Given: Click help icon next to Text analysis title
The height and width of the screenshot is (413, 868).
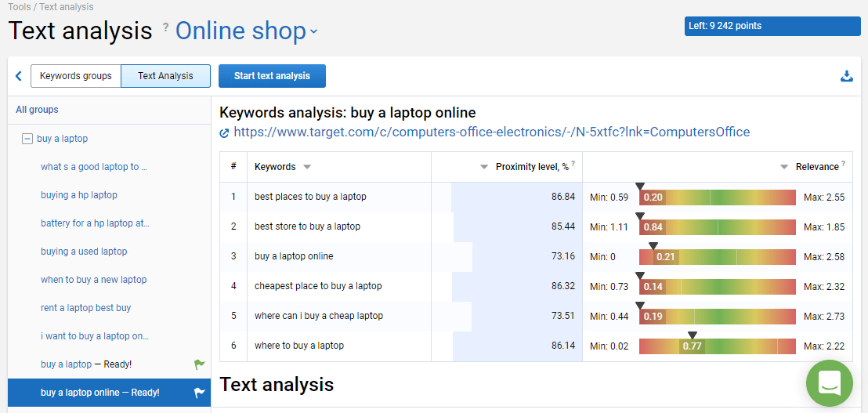Looking at the screenshot, I should [165, 27].
